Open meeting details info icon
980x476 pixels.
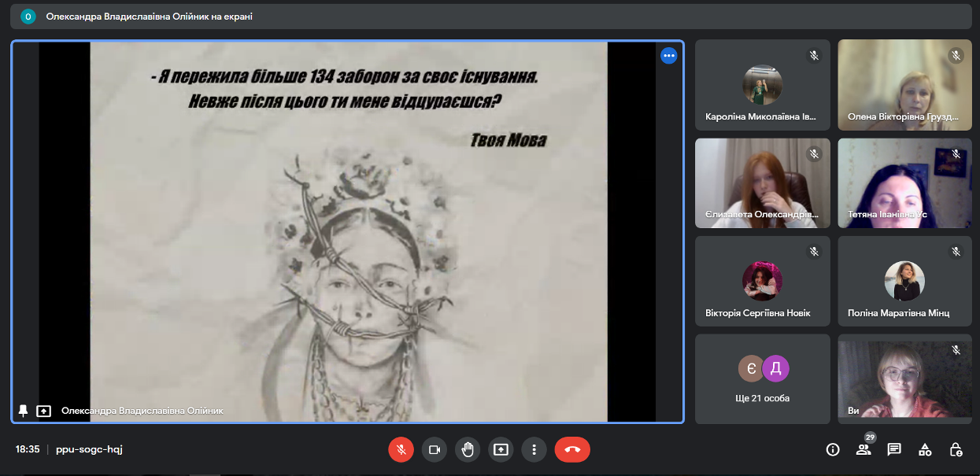pyautogui.click(x=832, y=449)
